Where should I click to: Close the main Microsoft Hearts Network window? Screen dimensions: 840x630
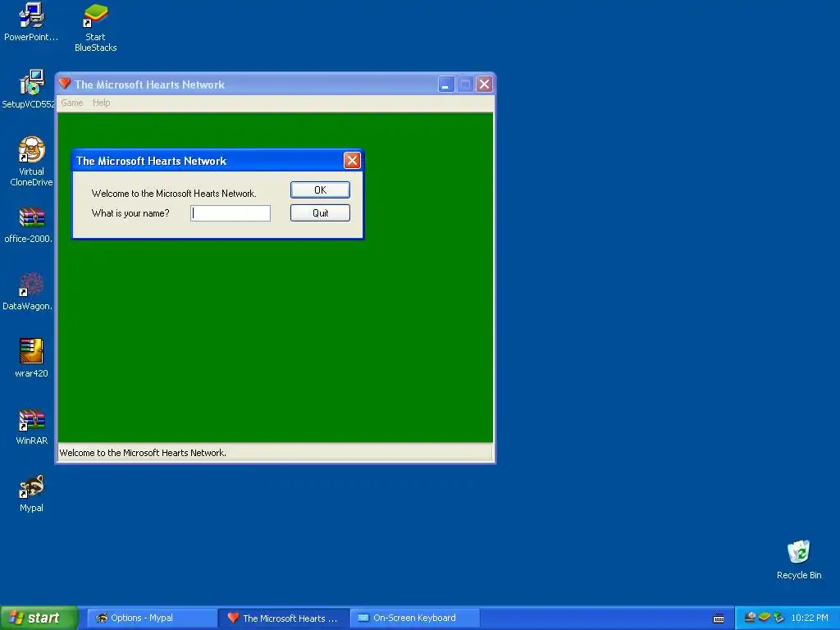[484, 84]
